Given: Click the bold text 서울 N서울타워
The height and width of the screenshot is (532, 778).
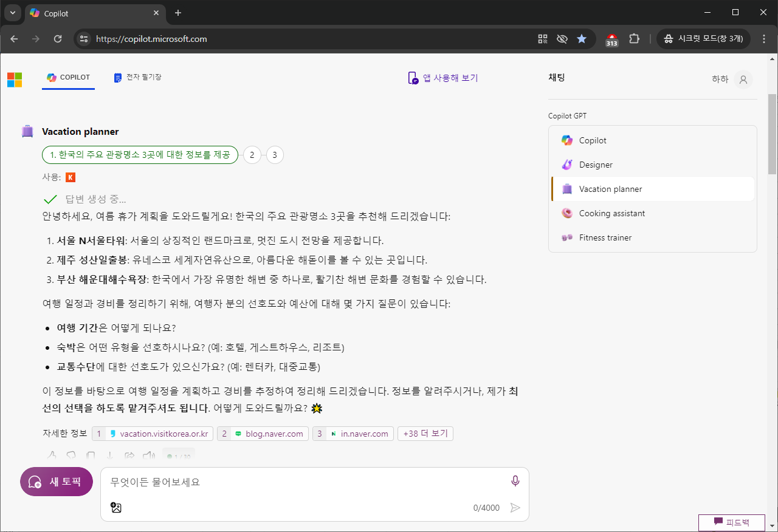Looking at the screenshot, I should point(91,240).
